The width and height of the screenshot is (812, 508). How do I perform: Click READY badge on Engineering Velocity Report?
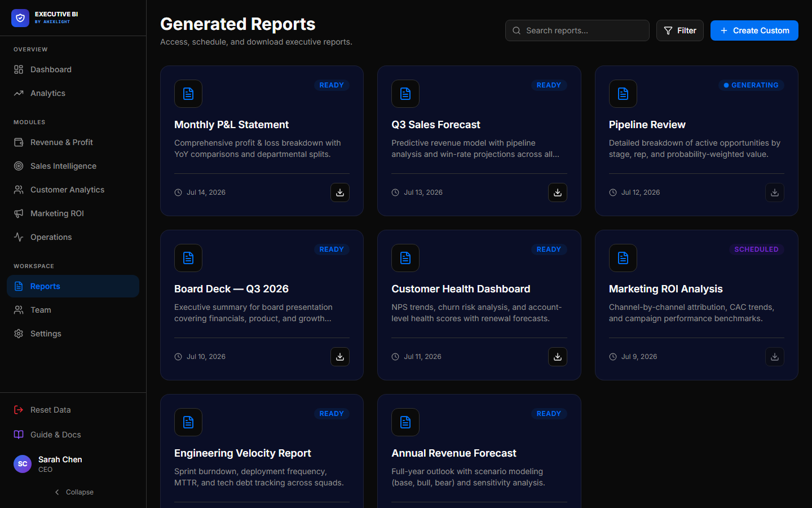click(332, 414)
